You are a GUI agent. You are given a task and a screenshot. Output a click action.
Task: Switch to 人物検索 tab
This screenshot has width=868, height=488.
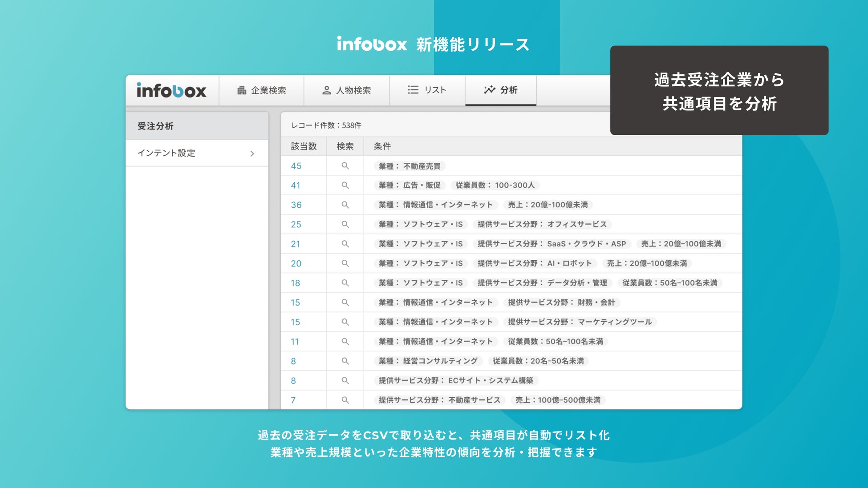[346, 90]
